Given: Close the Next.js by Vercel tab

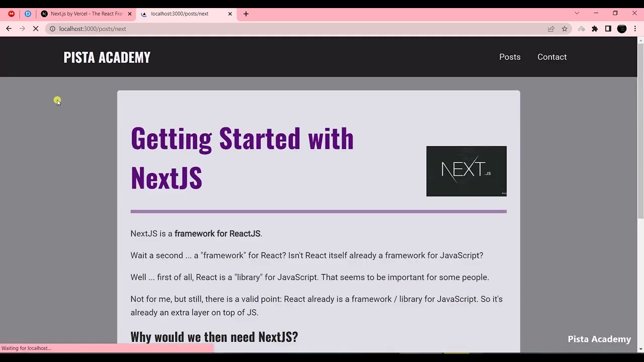Looking at the screenshot, I should point(130,14).
